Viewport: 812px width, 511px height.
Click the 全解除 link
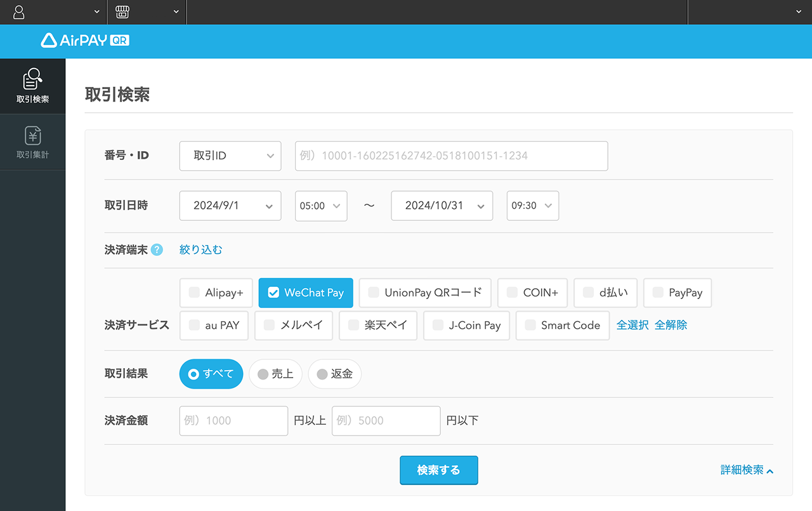coord(671,325)
